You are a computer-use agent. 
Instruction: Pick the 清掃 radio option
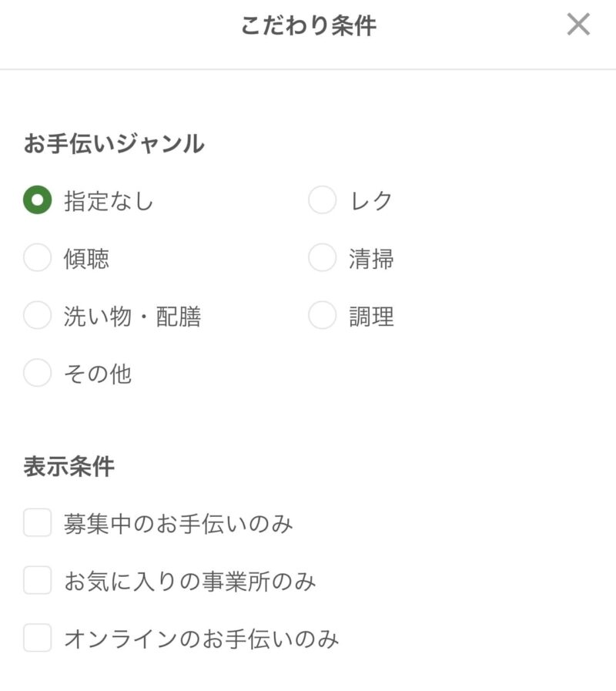point(320,259)
